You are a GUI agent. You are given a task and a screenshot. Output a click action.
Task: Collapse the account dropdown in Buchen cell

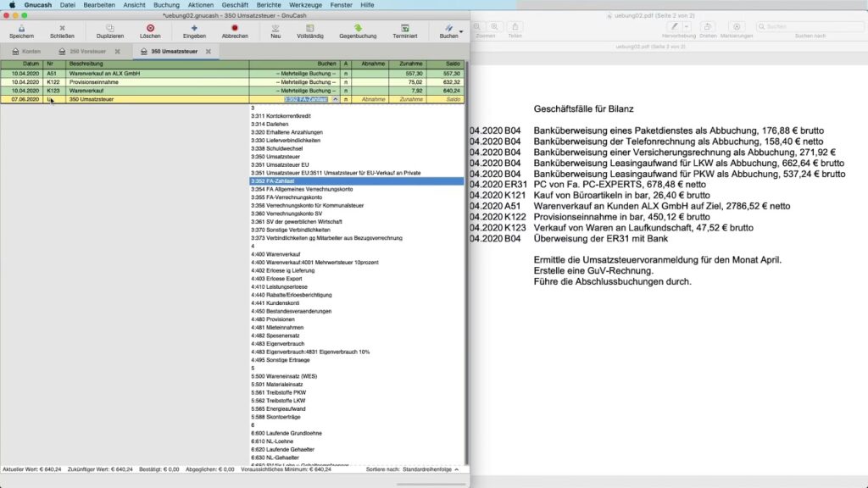335,99
